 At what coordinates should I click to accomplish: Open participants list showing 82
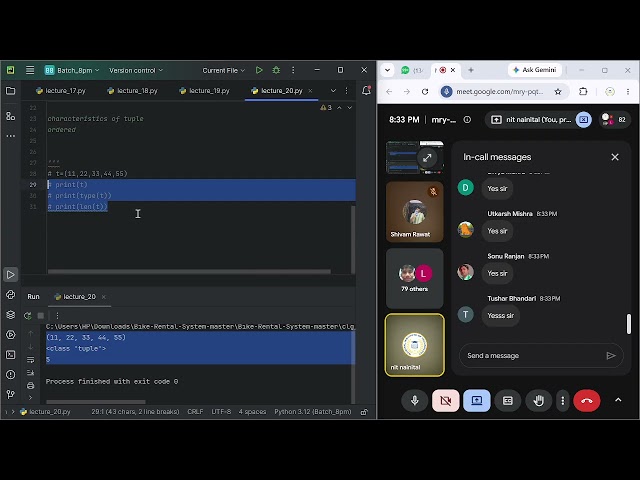click(x=614, y=120)
